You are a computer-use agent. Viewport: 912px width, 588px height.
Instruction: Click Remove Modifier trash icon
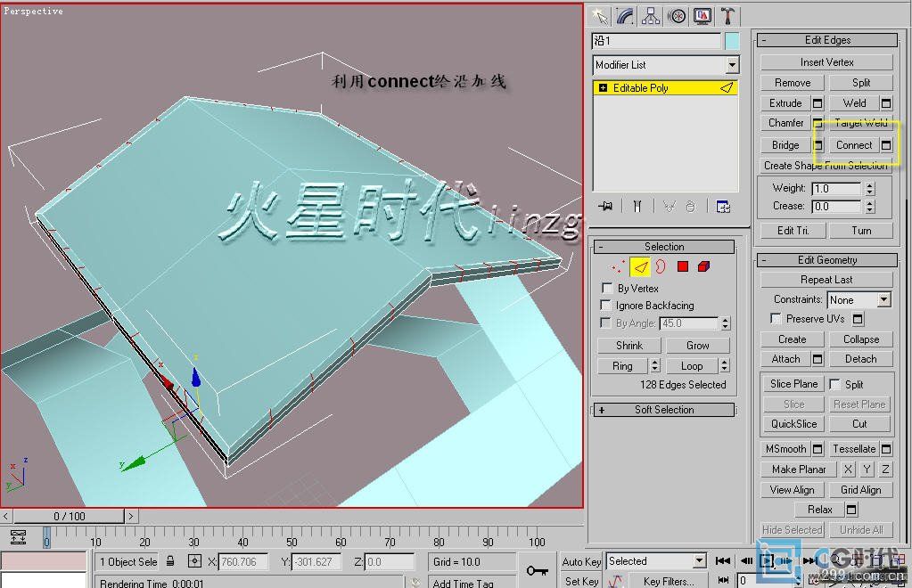(690, 207)
